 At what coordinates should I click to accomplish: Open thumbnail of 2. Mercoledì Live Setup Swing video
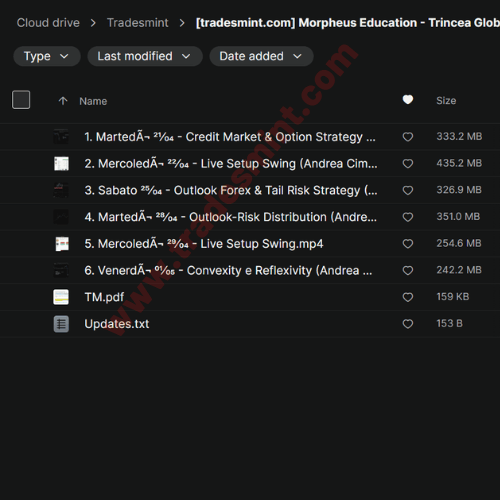point(61,164)
